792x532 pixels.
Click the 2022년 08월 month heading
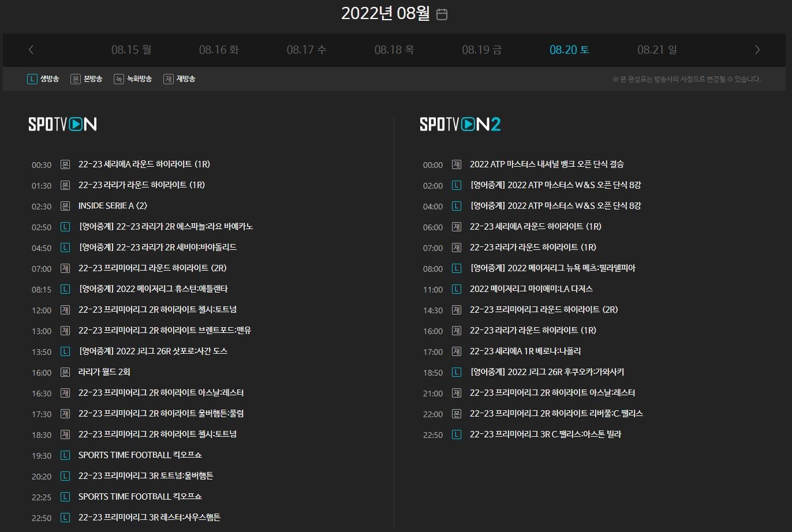click(x=386, y=13)
